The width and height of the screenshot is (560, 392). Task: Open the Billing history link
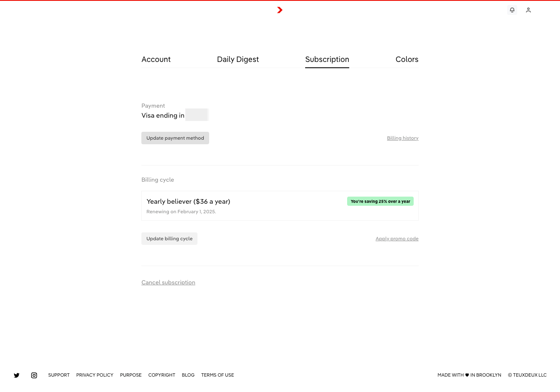(x=403, y=138)
